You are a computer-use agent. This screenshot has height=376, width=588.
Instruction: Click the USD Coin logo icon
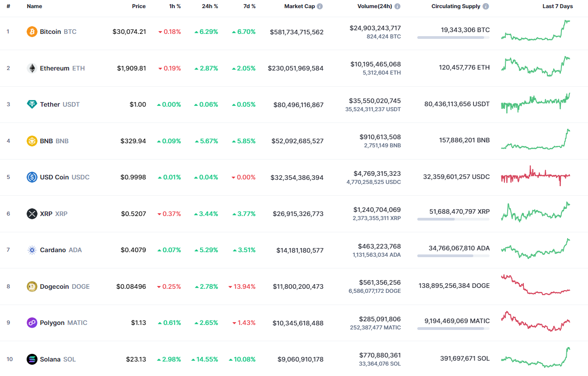[31, 177]
